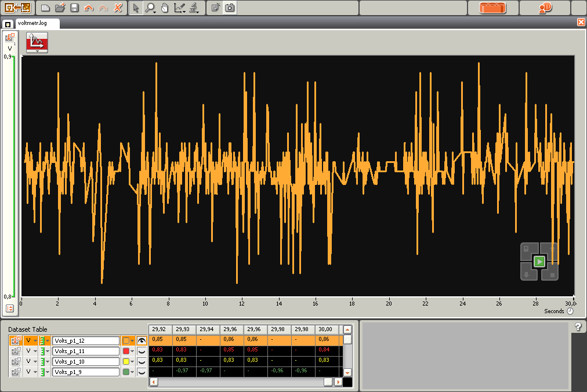Image resolution: width=587 pixels, height=392 pixels.
Task: Edit the Volts_p1_9 dataset name field
Action: tap(86, 372)
